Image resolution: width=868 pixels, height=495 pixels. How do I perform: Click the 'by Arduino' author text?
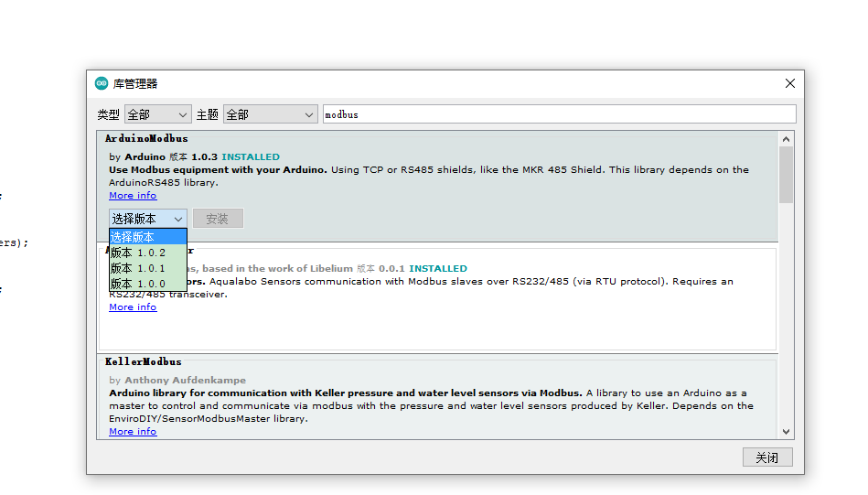137,157
